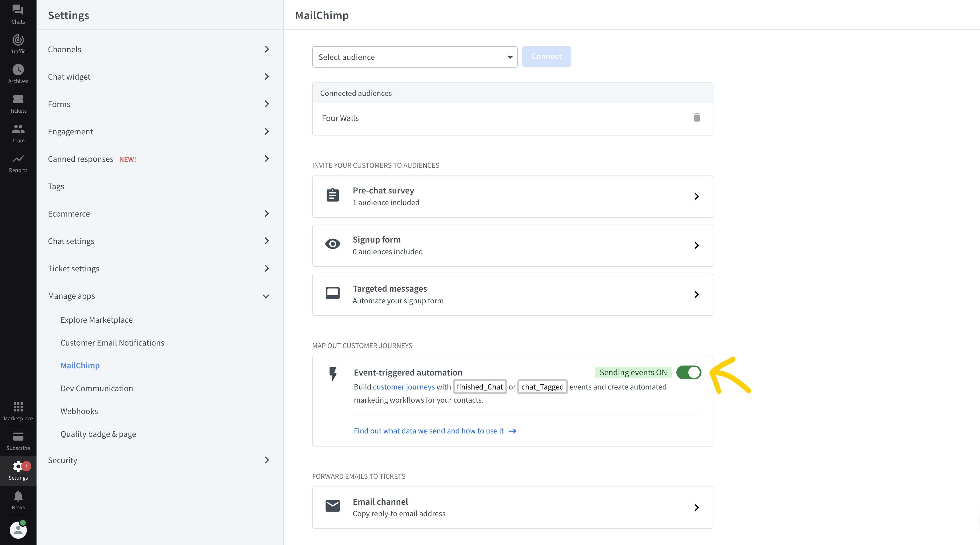Collapse the Manage apps section
The image size is (980, 545).
tap(266, 296)
